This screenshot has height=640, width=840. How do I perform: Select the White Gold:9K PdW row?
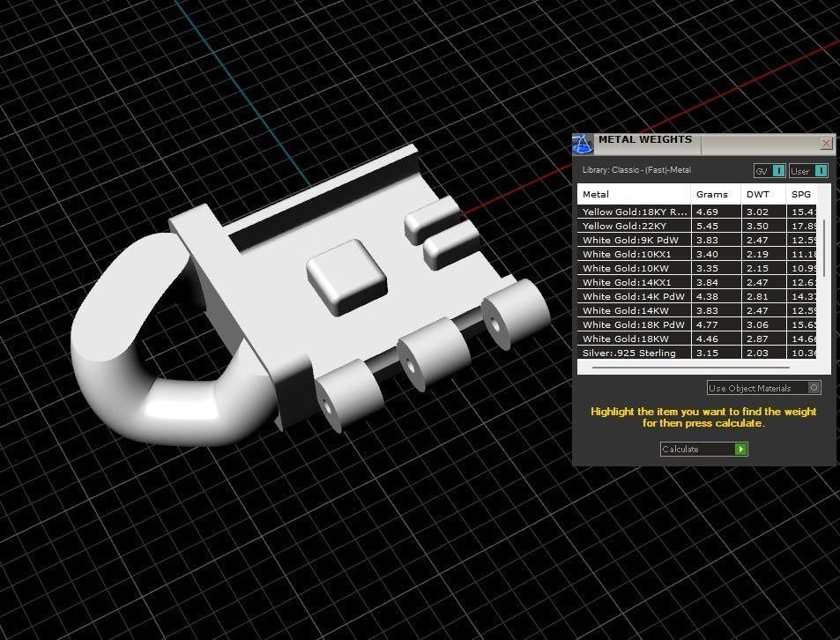click(x=696, y=240)
